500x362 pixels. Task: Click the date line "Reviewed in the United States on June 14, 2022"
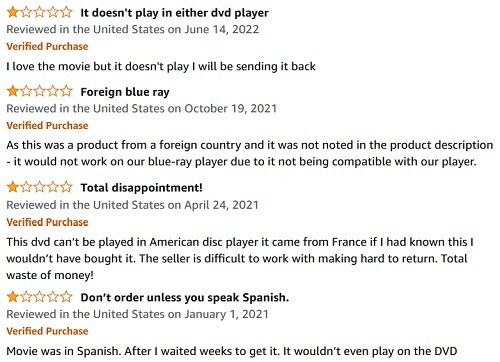pos(133,29)
